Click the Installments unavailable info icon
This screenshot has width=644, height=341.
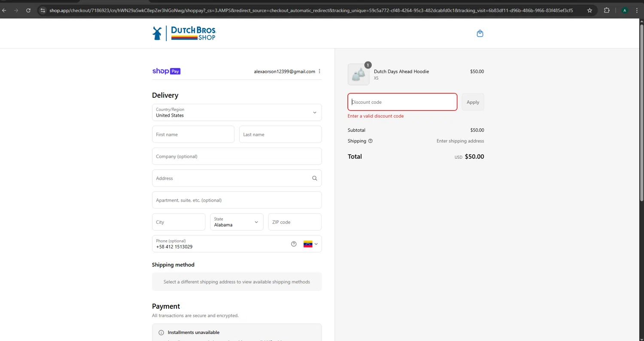(x=161, y=332)
